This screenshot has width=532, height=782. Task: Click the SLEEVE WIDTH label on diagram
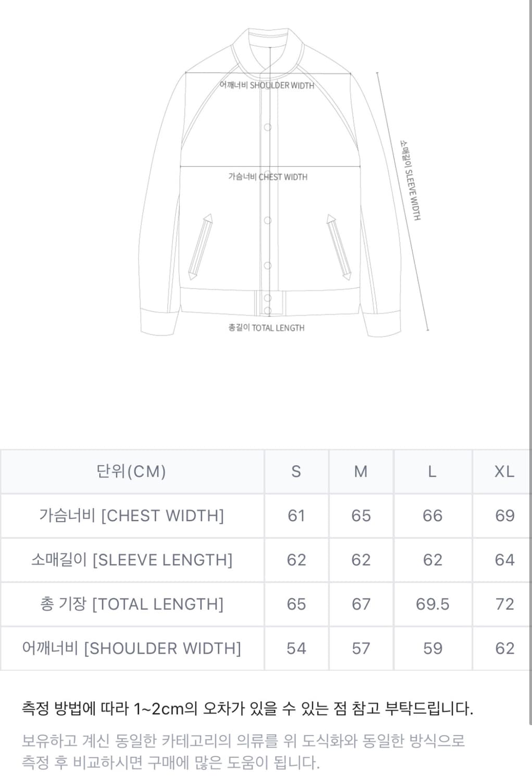pyautogui.click(x=411, y=180)
